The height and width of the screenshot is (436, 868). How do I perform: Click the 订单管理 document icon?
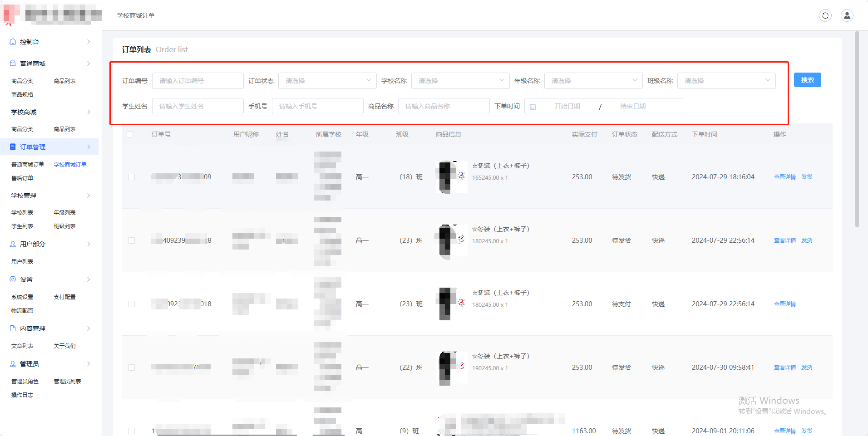tap(13, 147)
